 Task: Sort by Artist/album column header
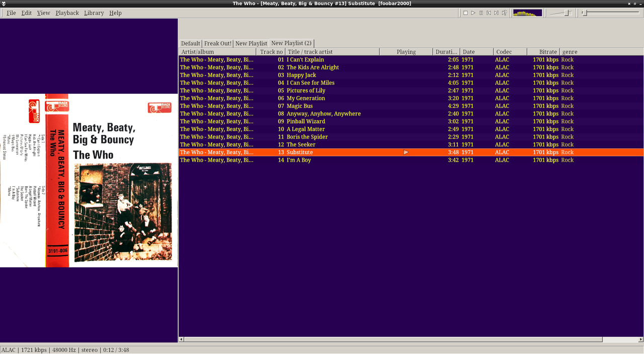(x=217, y=52)
